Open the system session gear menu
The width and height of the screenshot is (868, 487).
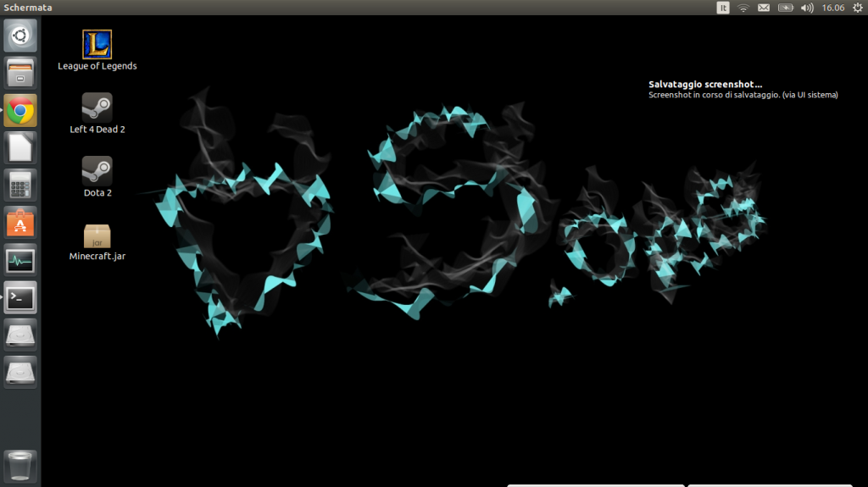click(x=856, y=8)
